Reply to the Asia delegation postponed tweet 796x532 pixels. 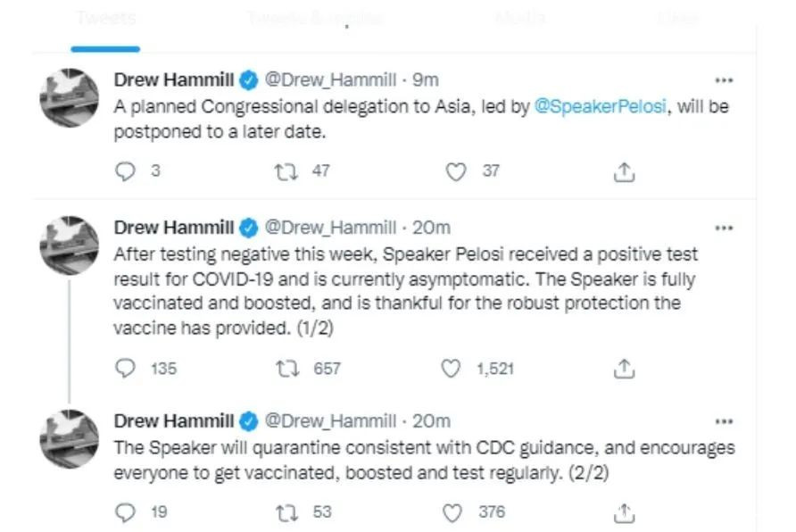coord(126,171)
